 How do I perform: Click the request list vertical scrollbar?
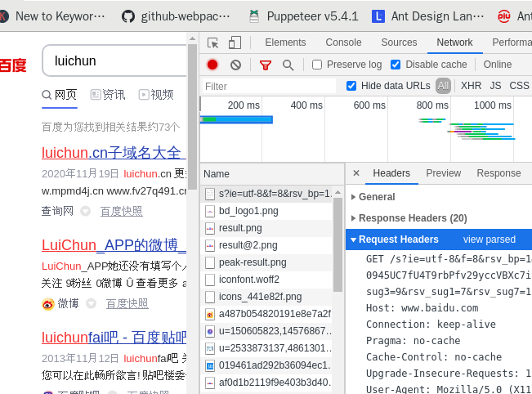click(x=338, y=244)
